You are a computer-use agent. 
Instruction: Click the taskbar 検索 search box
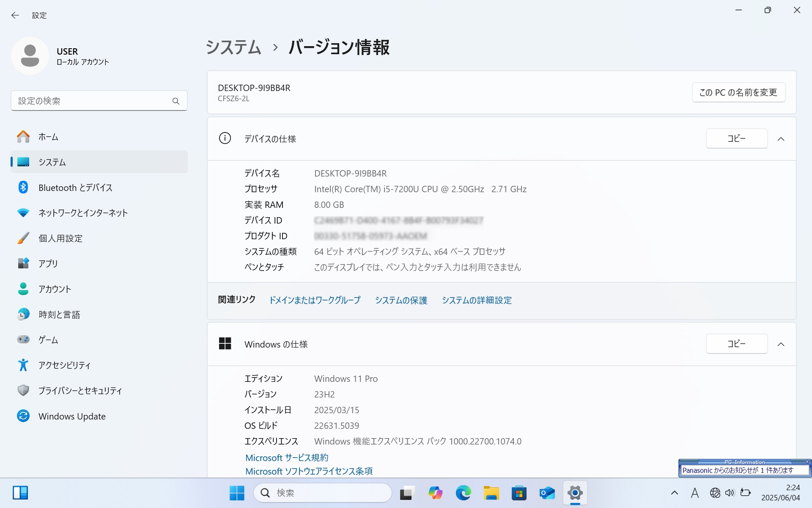coord(323,493)
